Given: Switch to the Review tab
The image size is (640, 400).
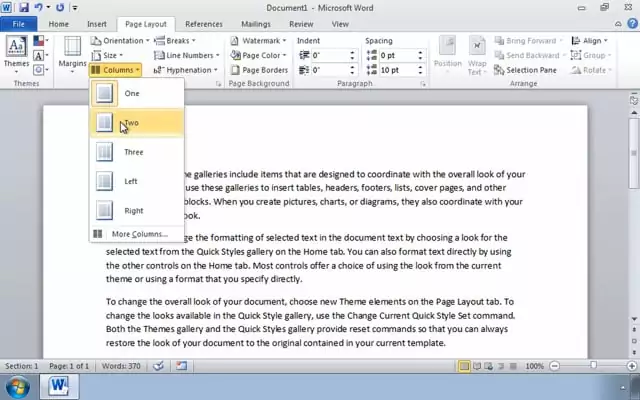Looking at the screenshot, I should pyautogui.click(x=301, y=24).
